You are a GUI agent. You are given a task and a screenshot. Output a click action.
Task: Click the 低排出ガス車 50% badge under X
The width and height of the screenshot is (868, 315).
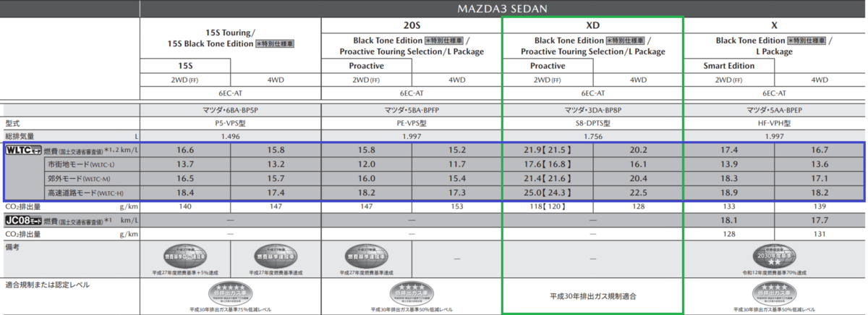click(774, 293)
